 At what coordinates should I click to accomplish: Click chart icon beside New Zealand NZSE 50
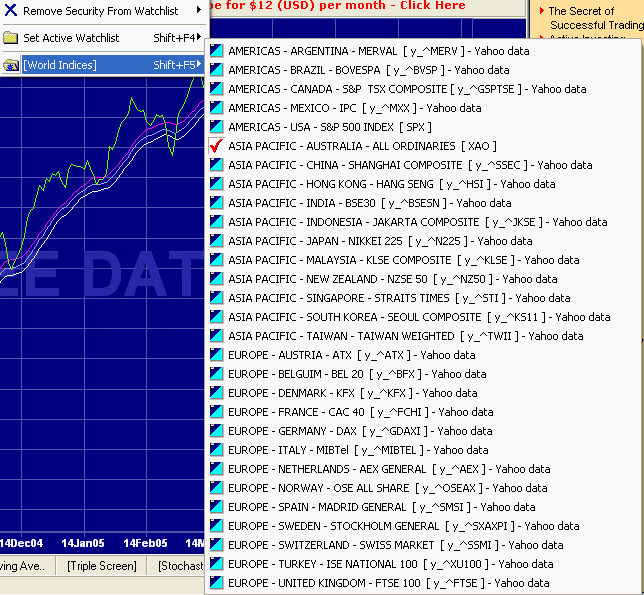click(x=216, y=279)
